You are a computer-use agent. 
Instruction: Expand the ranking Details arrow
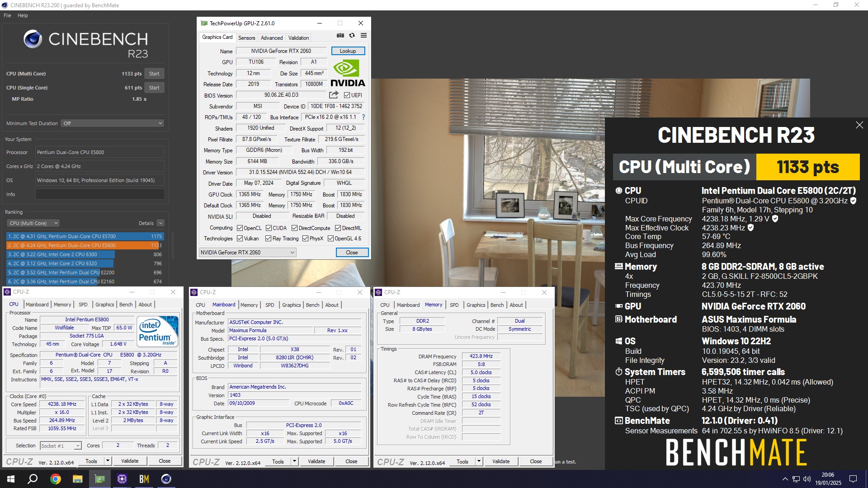click(160, 223)
